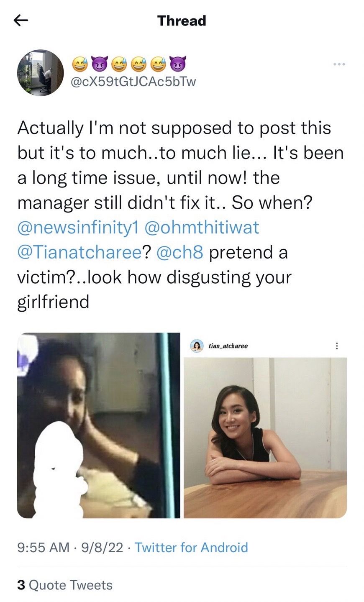Image resolution: width=364 pixels, height=602 pixels.
Task: Open the tweet's three-dot more options
Action: 339,64
